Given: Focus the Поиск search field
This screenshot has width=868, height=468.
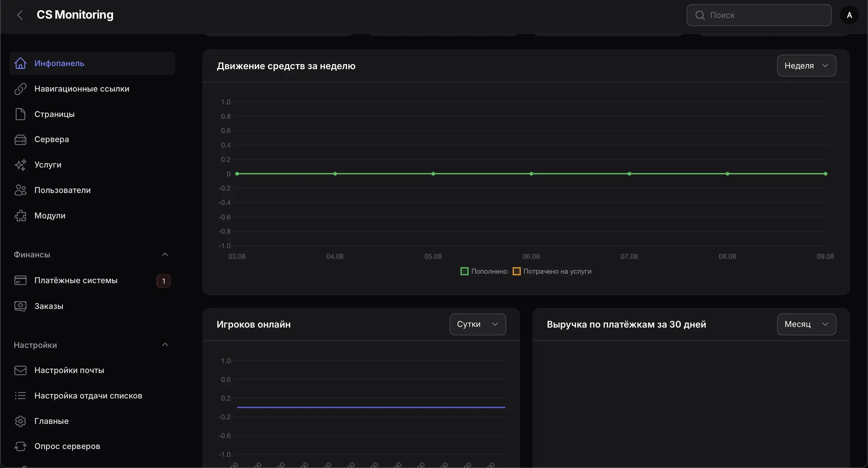Looking at the screenshot, I should pyautogui.click(x=759, y=15).
